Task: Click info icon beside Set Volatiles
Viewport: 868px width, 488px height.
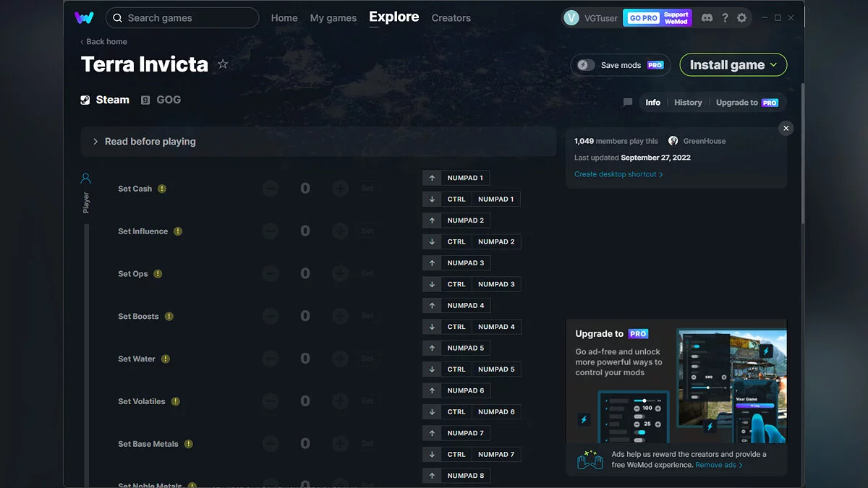Action: pyautogui.click(x=175, y=401)
